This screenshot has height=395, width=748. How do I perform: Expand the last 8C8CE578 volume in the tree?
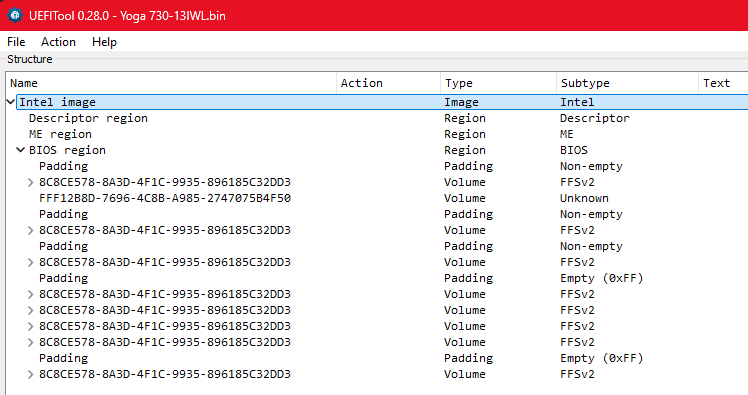(x=31, y=374)
